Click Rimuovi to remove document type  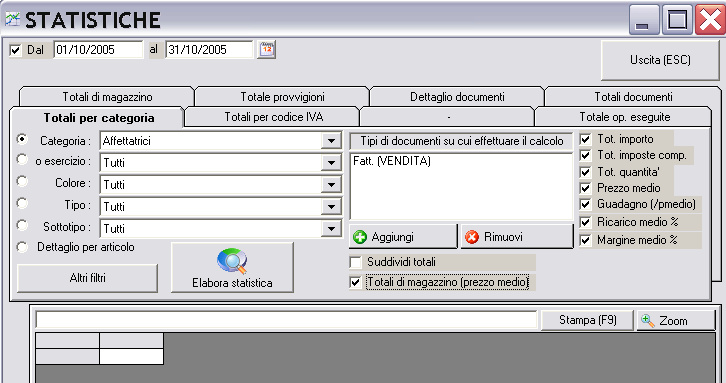517,237
